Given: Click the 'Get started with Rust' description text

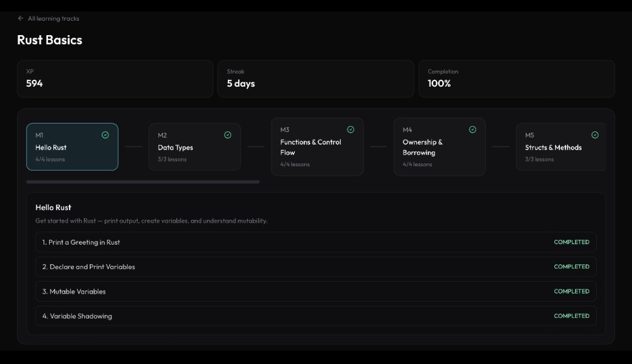Looking at the screenshot, I should click(x=151, y=220).
